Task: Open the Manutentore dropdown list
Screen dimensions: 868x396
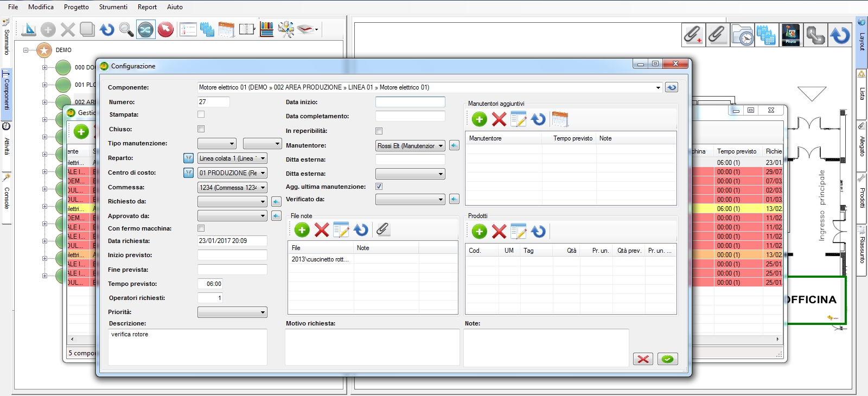Action: tap(441, 146)
